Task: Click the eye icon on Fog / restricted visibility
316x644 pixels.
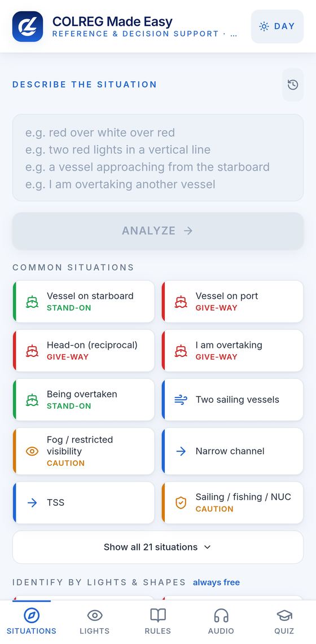Action: pos(32,451)
